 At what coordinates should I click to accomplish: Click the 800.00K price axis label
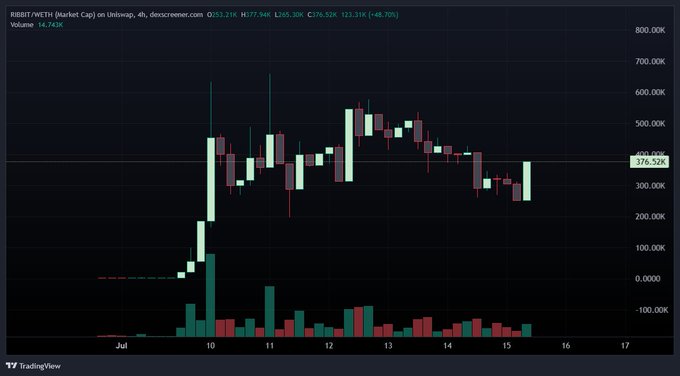650,30
